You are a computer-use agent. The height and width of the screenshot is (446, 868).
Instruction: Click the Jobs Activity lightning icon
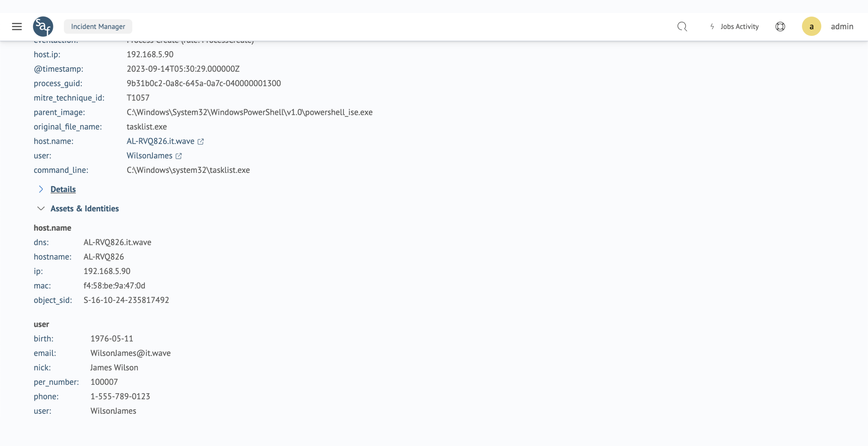click(712, 27)
